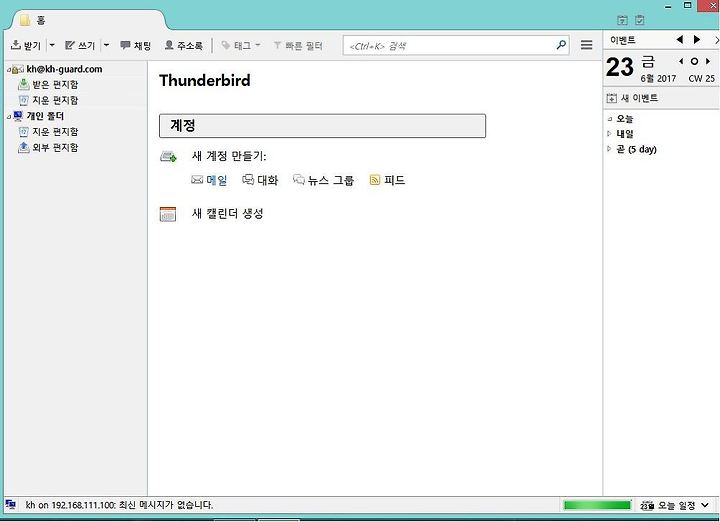This screenshot has width=720, height=522.
Task: Click the status bar connection icon
Action: 11,505
